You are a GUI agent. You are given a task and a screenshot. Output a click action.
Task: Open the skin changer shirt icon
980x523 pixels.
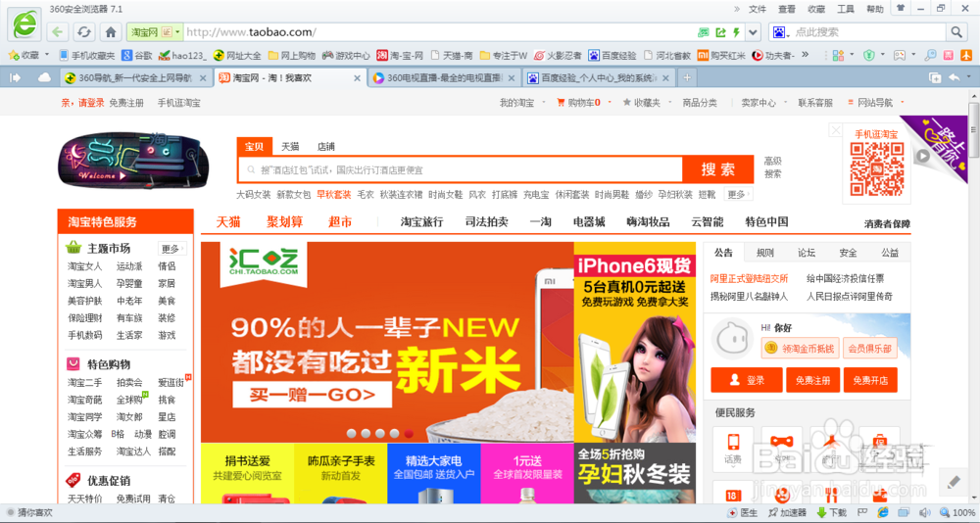pos(900,8)
